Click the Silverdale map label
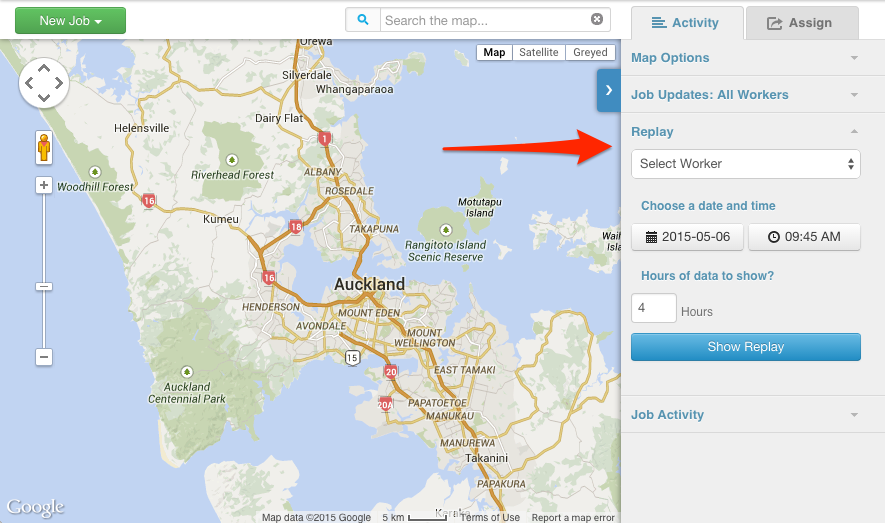 point(307,75)
